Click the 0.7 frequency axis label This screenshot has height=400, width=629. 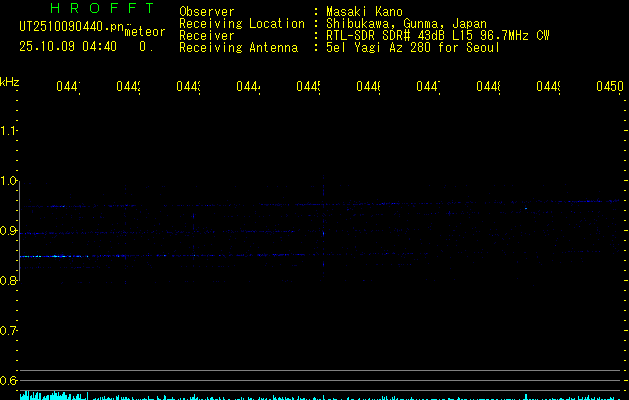(9, 331)
